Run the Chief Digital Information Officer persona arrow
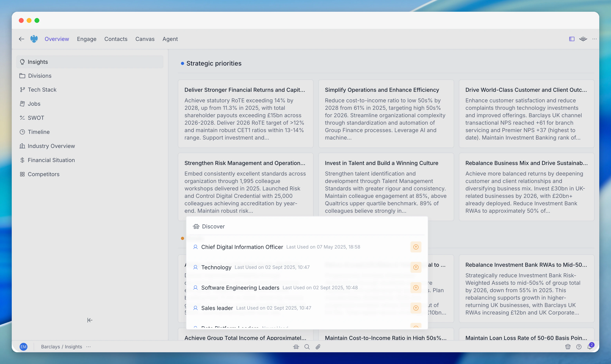Image resolution: width=611 pixels, height=364 pixels. 416,247
